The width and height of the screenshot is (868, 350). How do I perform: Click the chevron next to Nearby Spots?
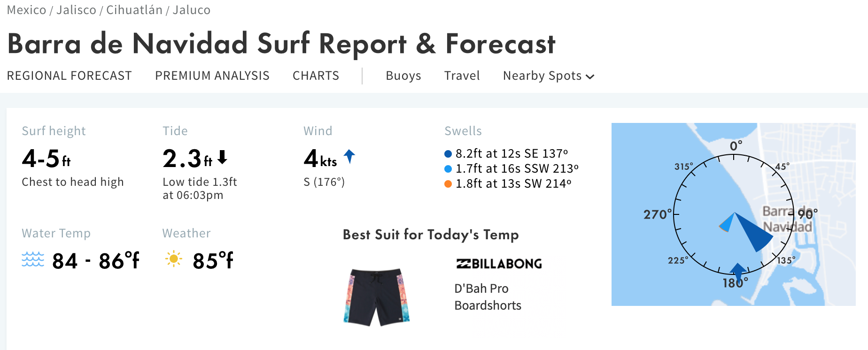[x=590, y=77]
